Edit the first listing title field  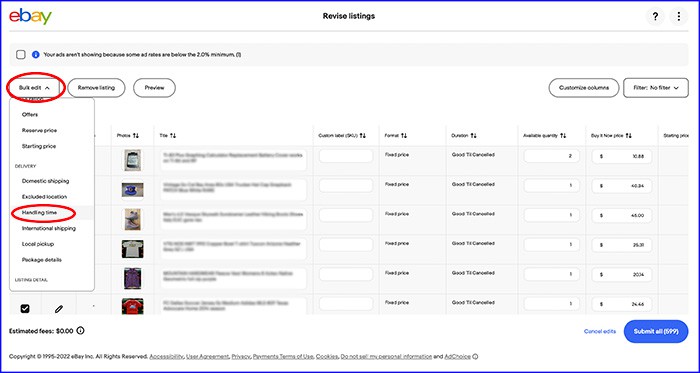click(233, 160)
